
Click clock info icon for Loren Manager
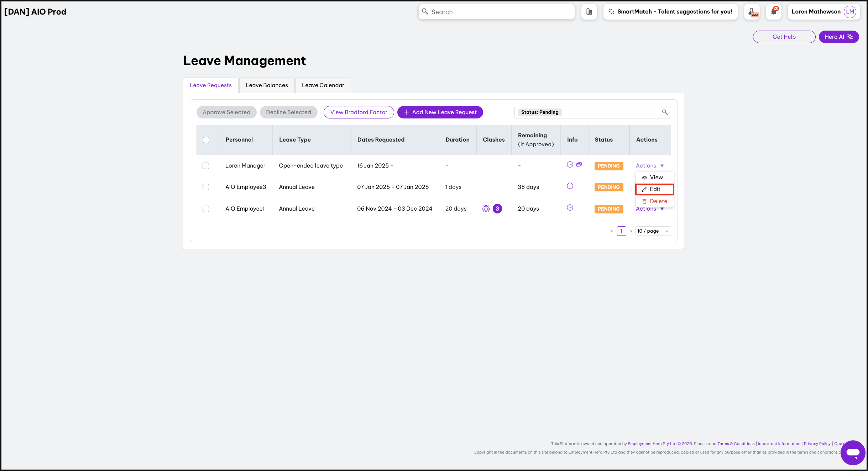[570, 164]
